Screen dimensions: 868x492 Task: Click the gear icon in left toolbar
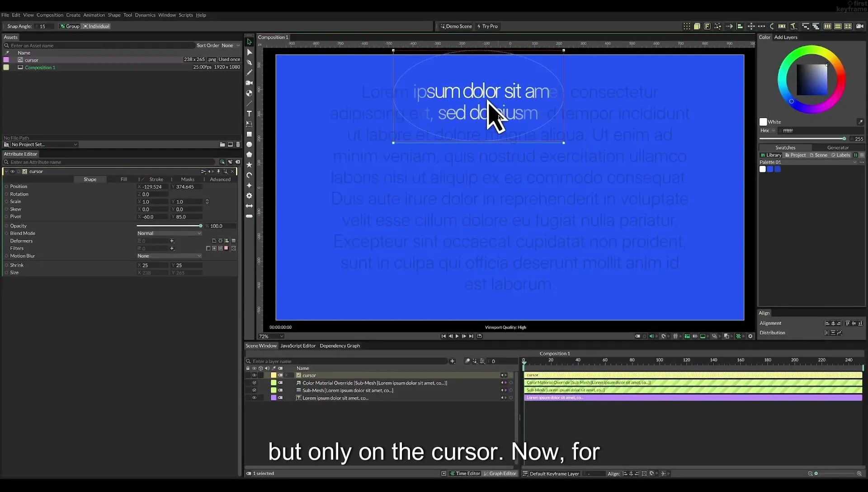coord(249,196)
